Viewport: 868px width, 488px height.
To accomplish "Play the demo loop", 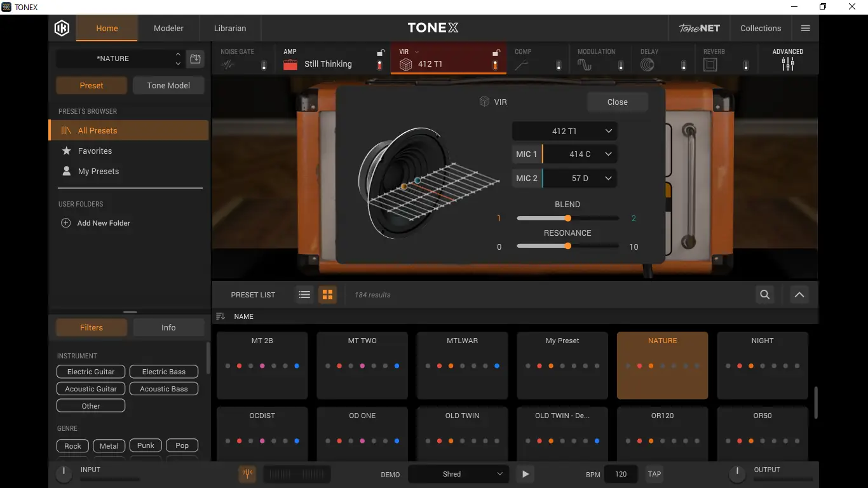I will click(525, 474).
